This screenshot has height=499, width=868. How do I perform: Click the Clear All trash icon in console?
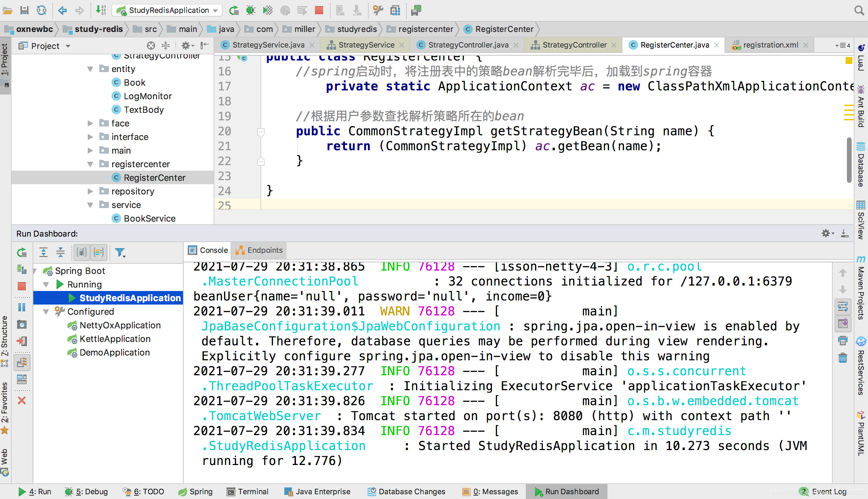click(842, 358)
